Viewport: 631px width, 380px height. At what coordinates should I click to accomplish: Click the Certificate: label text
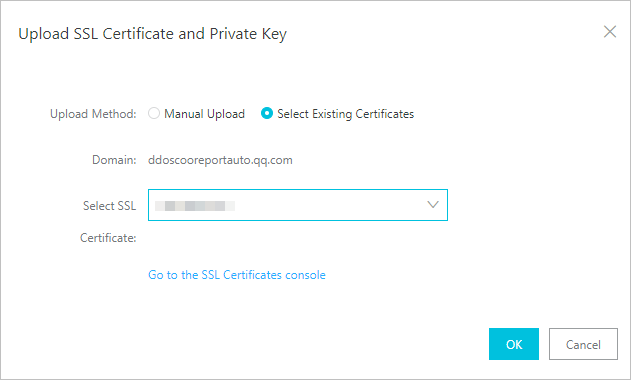point(108,238)
